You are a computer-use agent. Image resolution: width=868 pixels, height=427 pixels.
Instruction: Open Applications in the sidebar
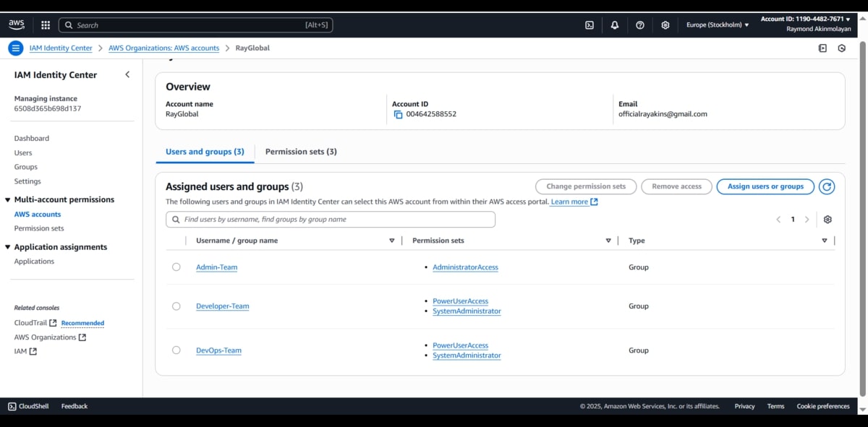tap(34, 262)
